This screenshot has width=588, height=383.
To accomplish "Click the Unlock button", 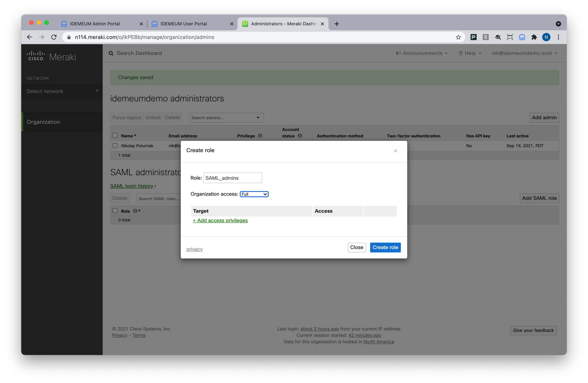I will pos(153,117).
